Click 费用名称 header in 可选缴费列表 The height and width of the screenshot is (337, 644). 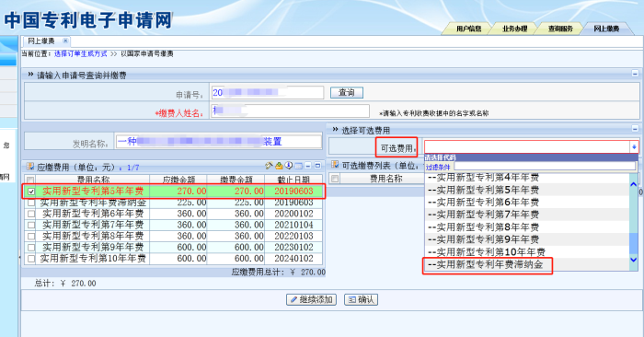pyautogui.click(x=385, y=179)
